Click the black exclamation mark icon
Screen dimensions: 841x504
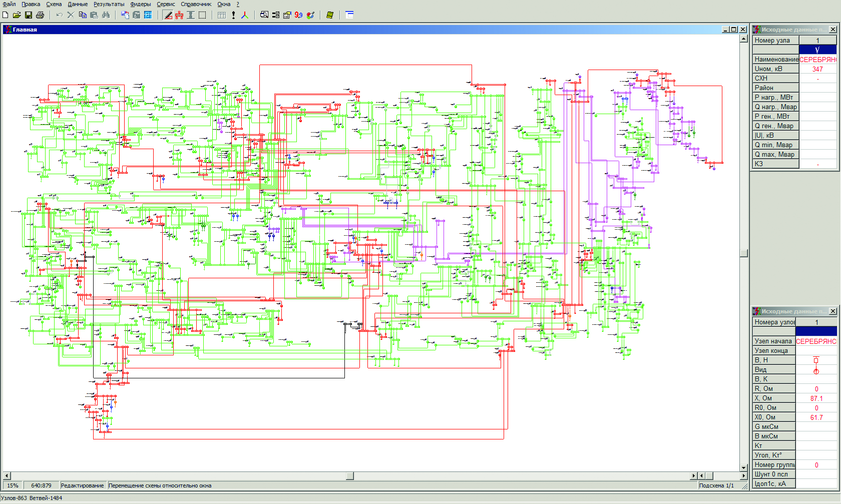233,15
